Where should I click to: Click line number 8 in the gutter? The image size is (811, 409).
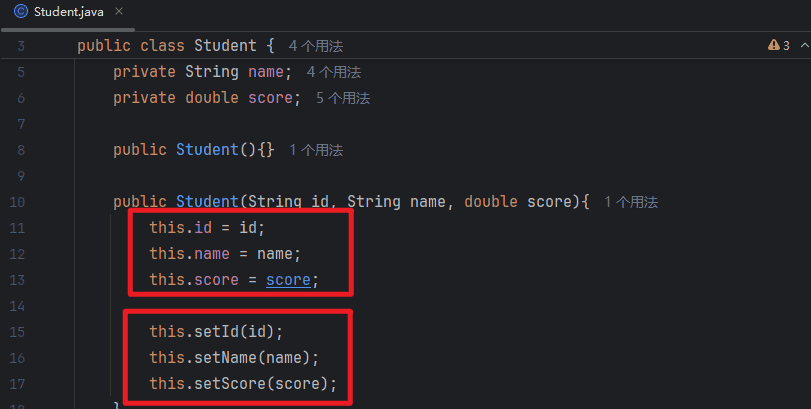pyautogui.click(x=21, y=150)
